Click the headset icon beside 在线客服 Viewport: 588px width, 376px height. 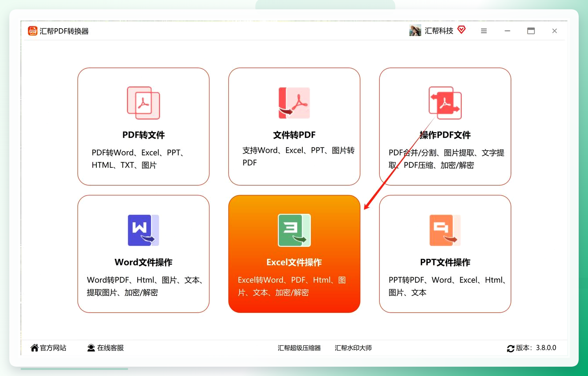[91, 348]
